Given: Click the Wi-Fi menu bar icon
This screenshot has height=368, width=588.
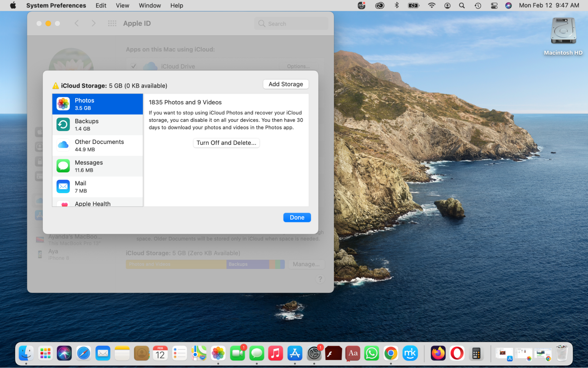Looking at the screenshot, I should point(432,5).
